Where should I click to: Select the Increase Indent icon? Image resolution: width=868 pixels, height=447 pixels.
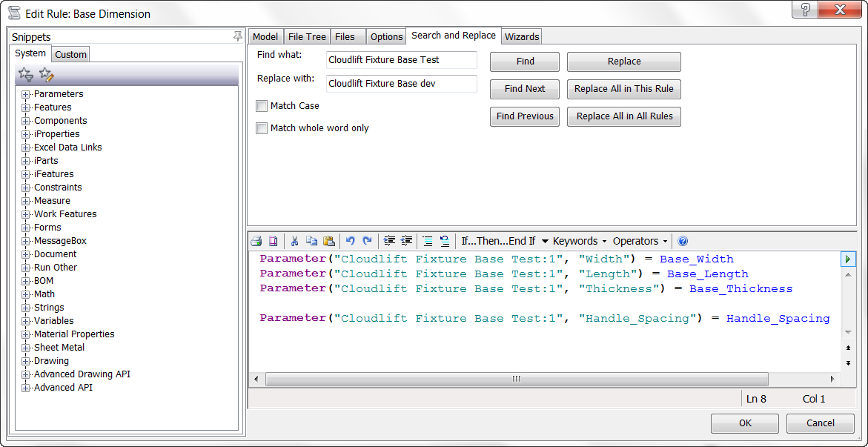pos(391,241)
